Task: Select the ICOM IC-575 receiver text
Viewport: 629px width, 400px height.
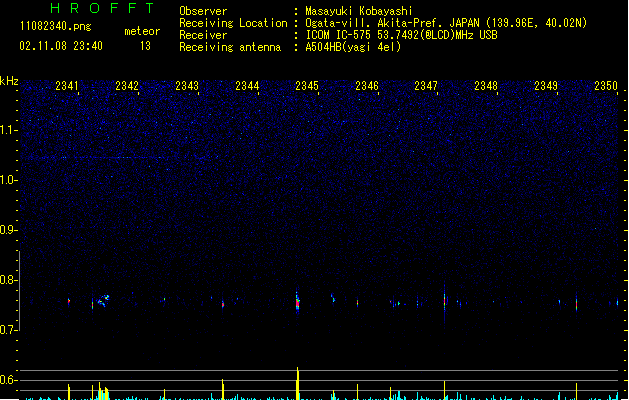Action: pos(401,35)
